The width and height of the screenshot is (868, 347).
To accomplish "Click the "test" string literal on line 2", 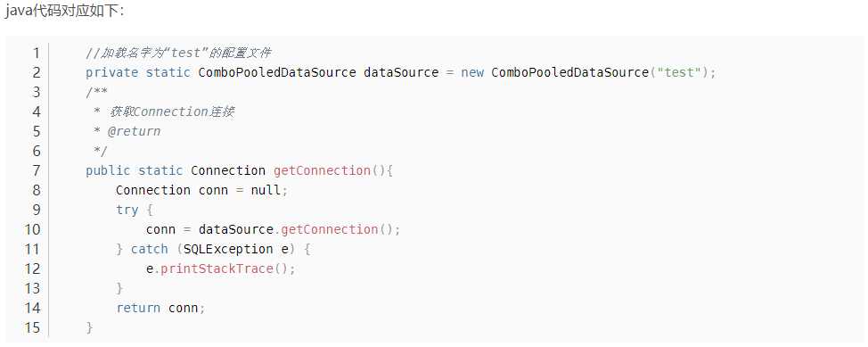I will 679,72.
